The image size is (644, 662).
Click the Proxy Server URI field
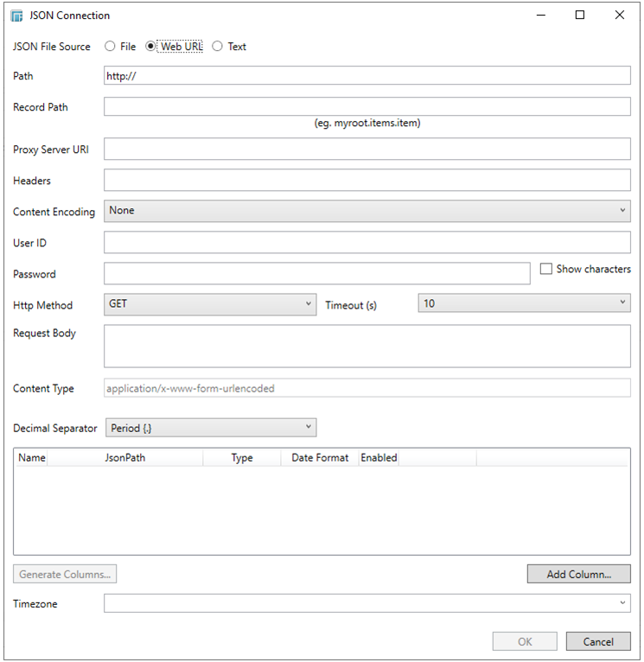click(367, 149)
